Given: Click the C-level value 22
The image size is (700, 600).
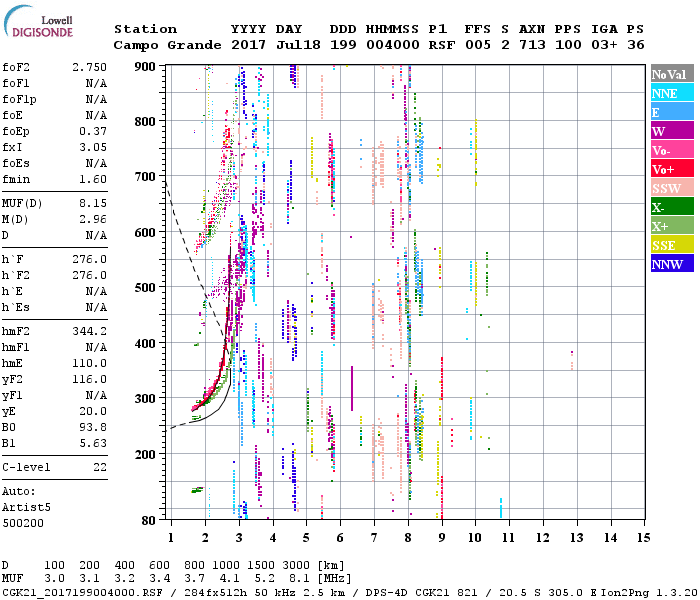Looking at the screenshot, I should click(100, 468).
